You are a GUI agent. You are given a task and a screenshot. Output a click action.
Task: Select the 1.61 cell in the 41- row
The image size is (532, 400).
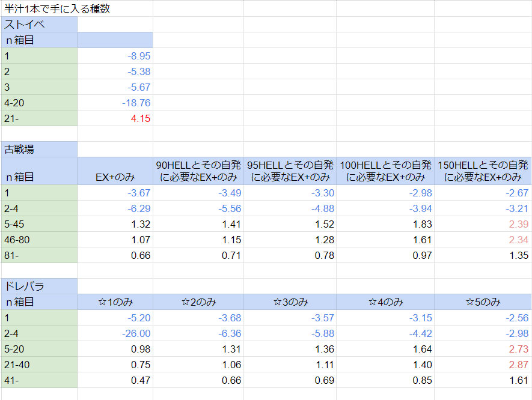click(x=483, y=380)
